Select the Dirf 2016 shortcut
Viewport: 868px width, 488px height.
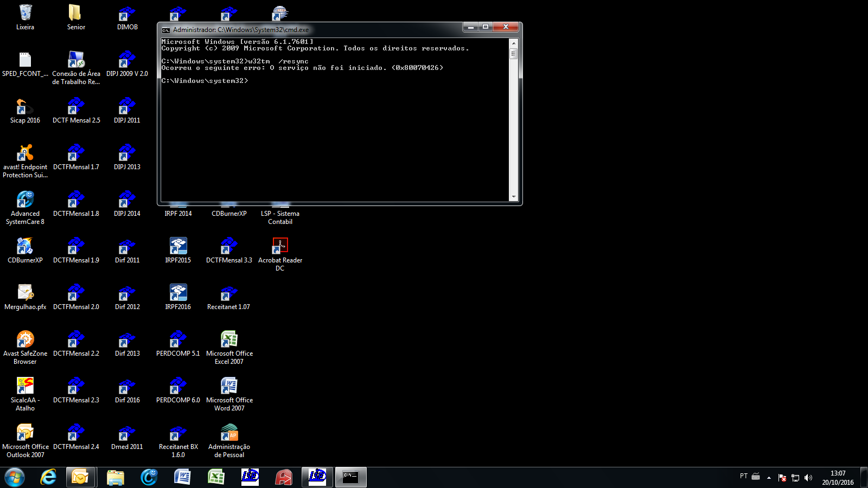pos(127,390)
